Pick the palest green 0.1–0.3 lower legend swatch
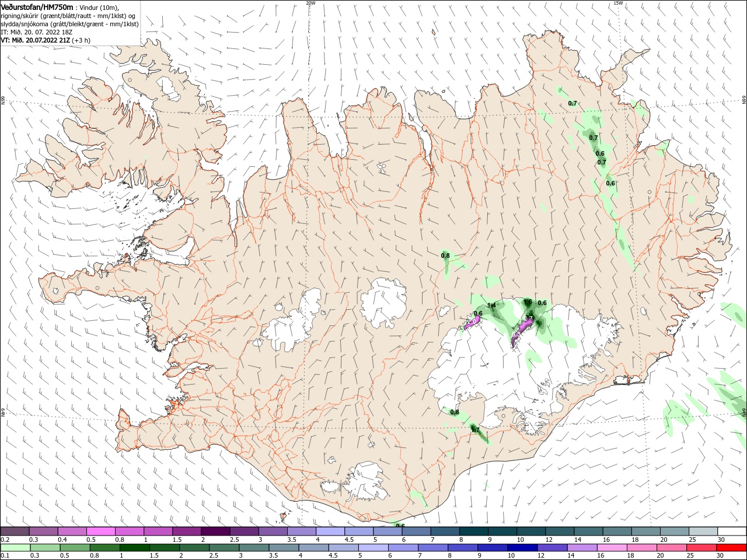 click(16, 547)
